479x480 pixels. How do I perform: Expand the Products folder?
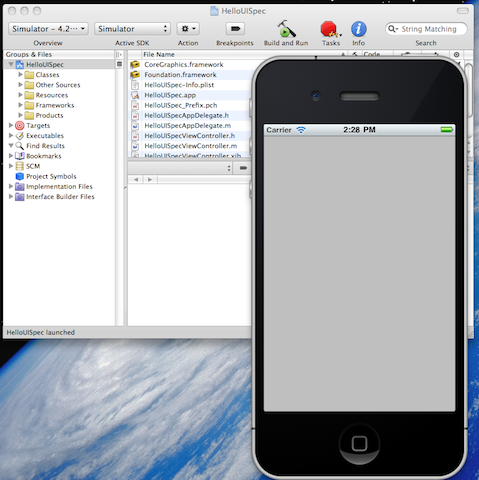click(x=20, y=115)
